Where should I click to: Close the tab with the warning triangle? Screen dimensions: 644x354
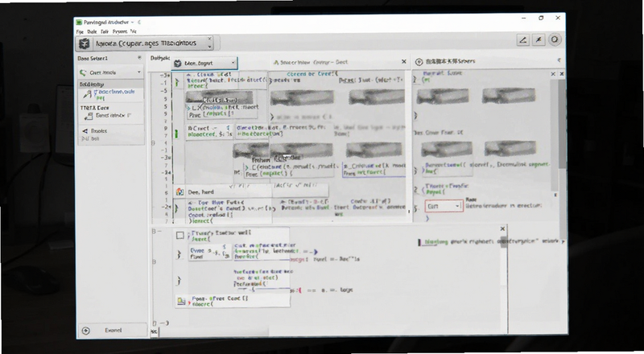[404, 62]
